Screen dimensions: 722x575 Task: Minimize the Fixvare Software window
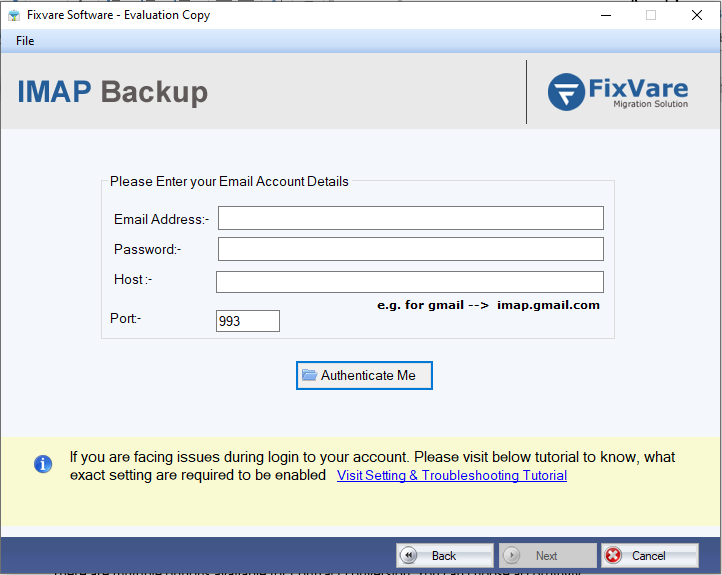(606, 15)
